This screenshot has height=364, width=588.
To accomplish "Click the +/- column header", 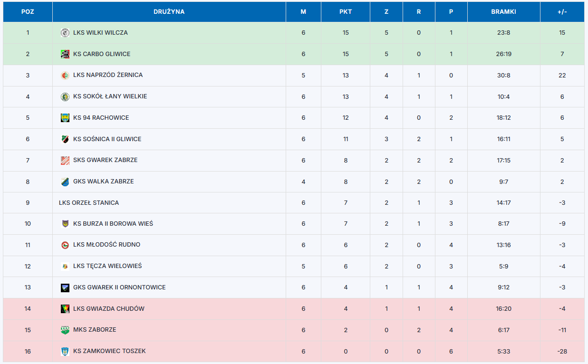I will [562, 12].
